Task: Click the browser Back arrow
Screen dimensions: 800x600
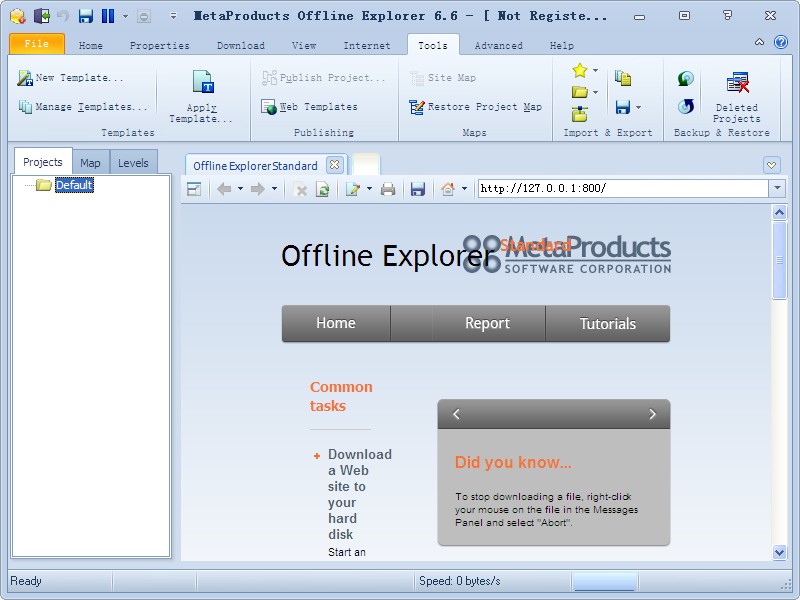Action: [x=224, y=189]
